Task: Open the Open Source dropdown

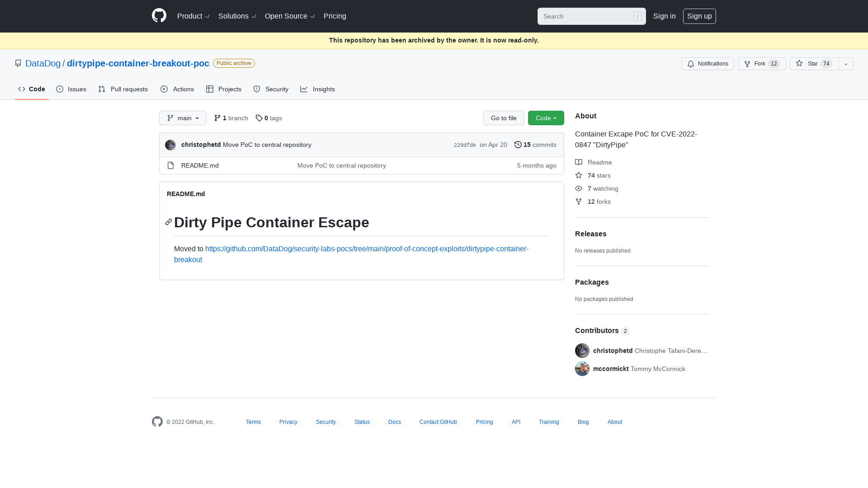Action: (290, 16)
